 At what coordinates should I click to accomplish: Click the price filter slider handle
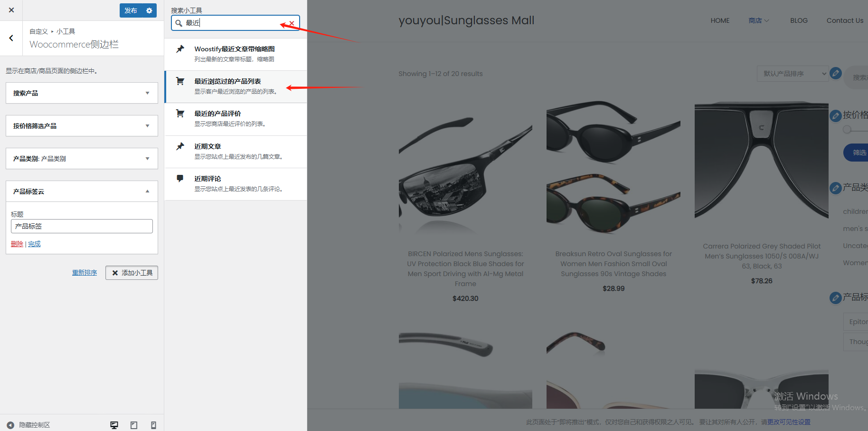[847, 130]
